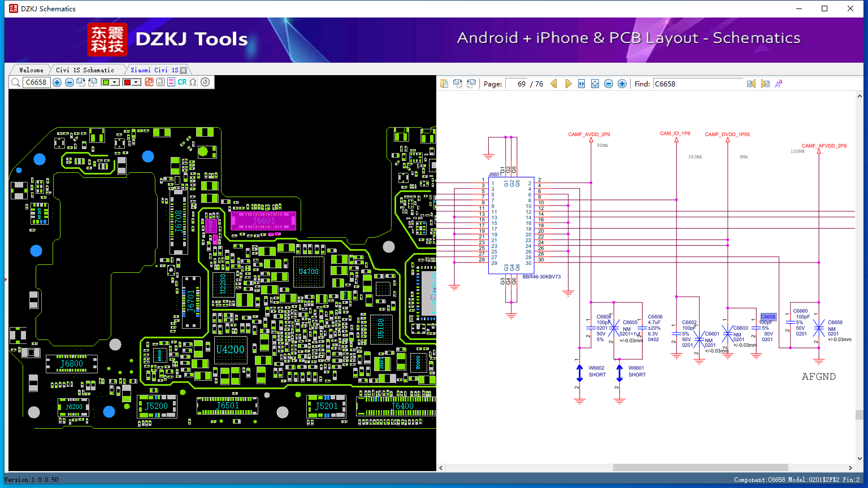Click the W6602 SHORT component label

[x=597, y=371]
